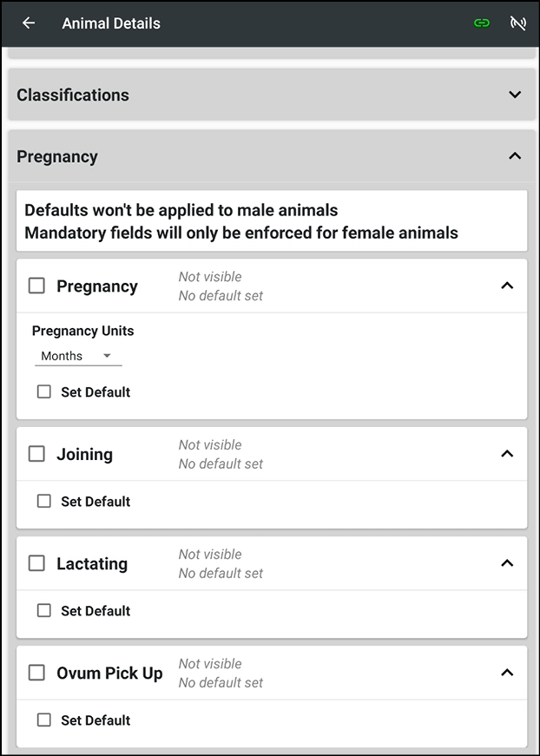The height and width of the screenshot is (756, 540).
Task: Enable the Lactating field checkbox
Action: point(36,562)
